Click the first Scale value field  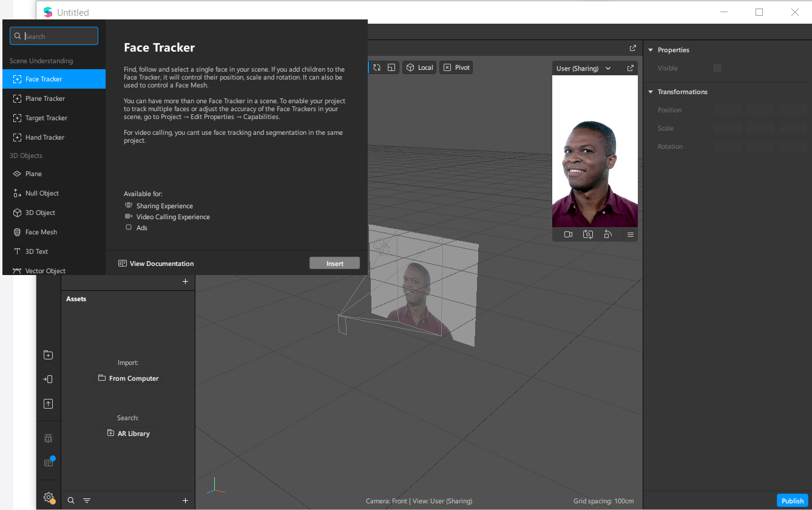(x=728, y=128)
